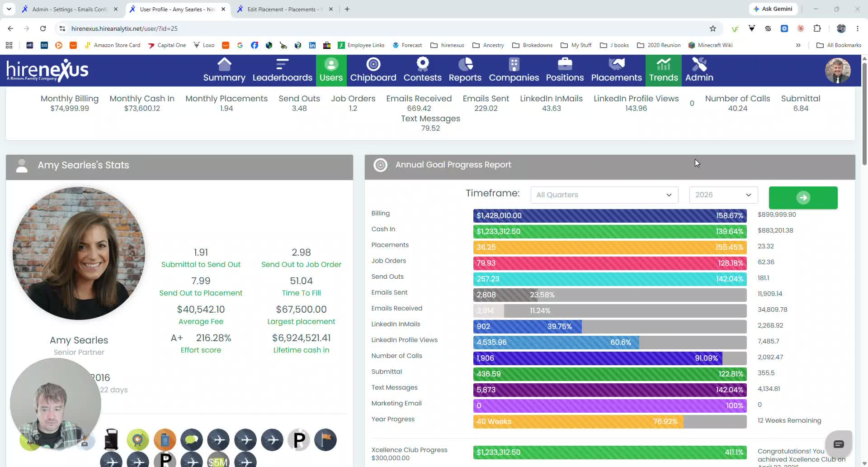
Task: Open the Summary home page
Action: coord(224,71)
